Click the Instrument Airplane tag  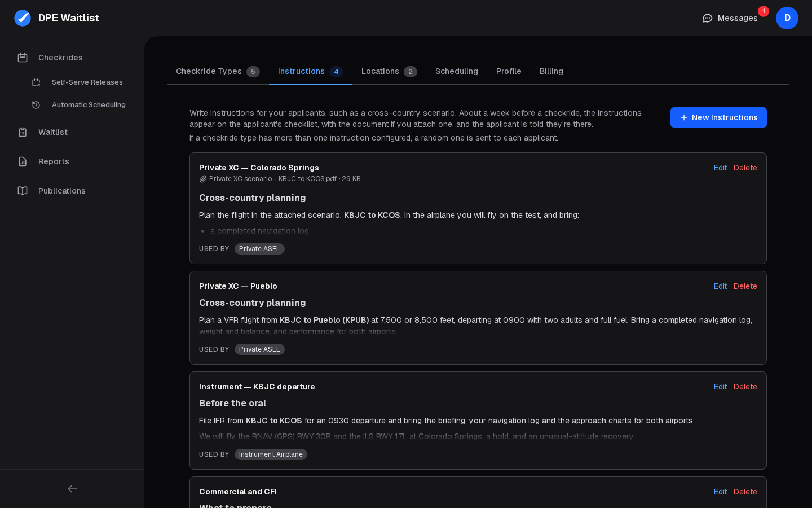pos(271,454)
